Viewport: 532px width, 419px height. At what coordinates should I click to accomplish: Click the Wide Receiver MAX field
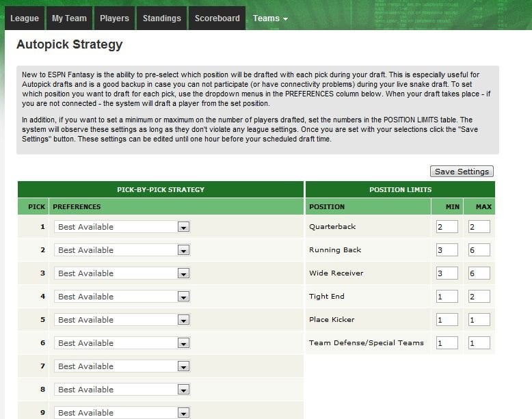pos(479,273)
